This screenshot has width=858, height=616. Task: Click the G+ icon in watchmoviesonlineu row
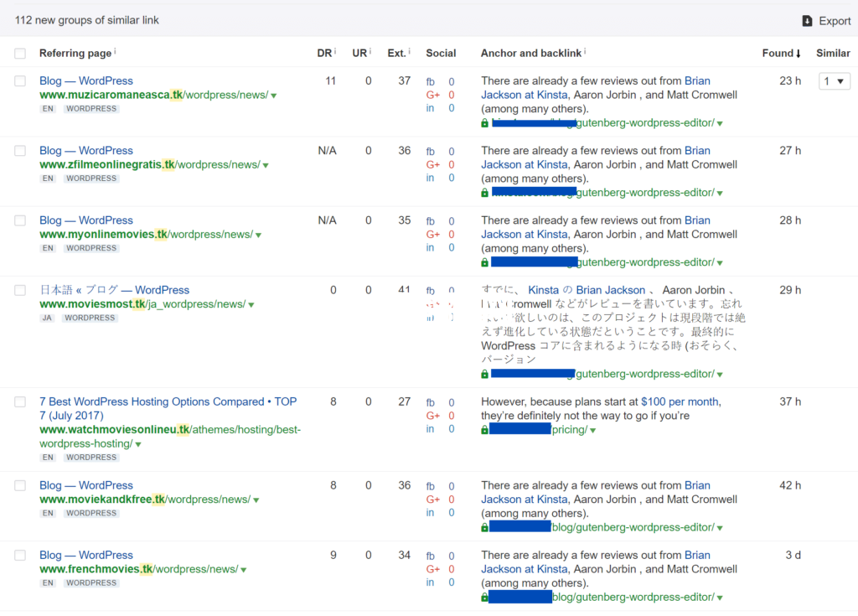click(433, 416)
